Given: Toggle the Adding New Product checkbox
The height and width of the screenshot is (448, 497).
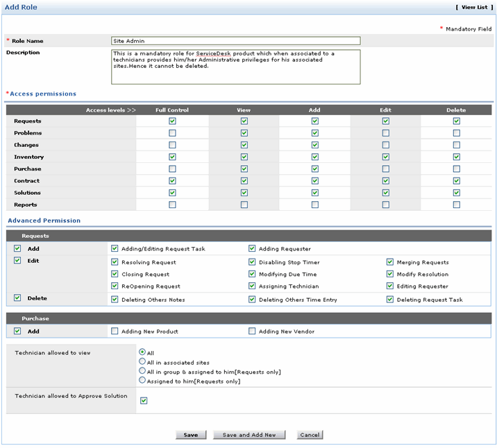Looking at the screenshot, I should [x=115, y=331].
